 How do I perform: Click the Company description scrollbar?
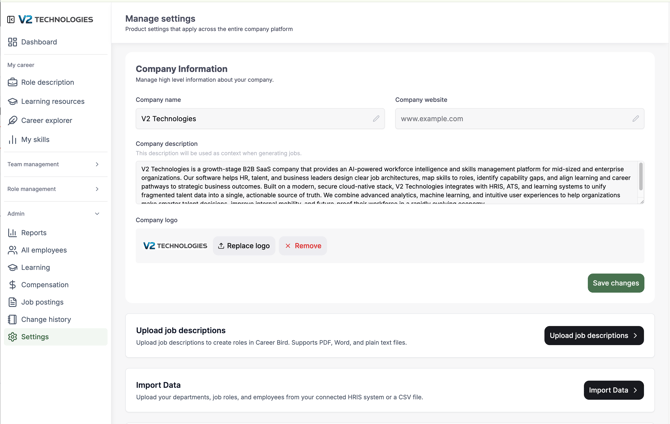click(641, 176)
